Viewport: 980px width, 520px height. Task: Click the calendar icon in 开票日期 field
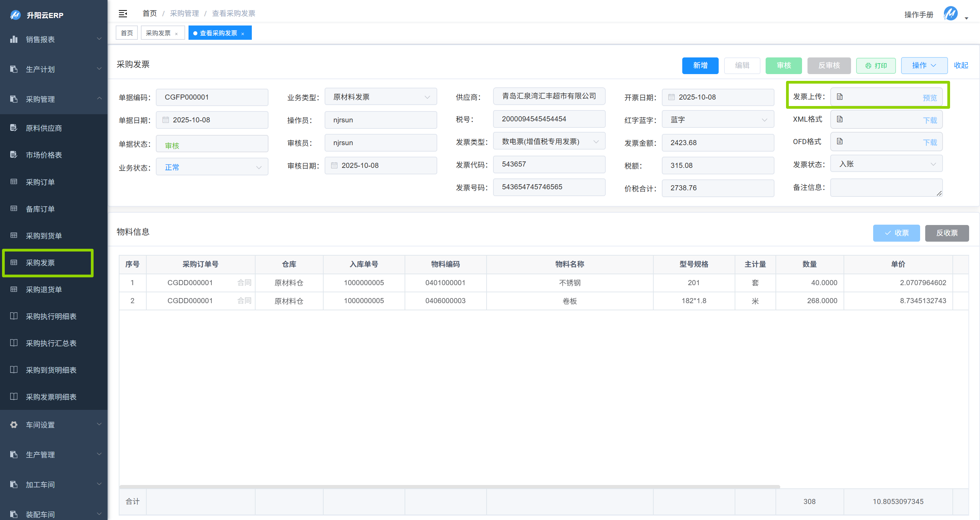click(x=671, y=97)
